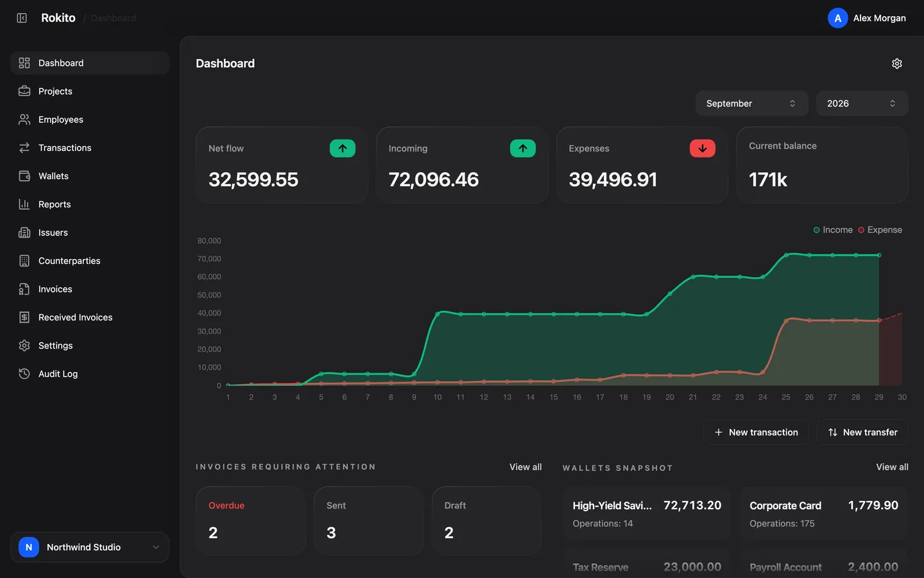The width and height of the screenshot is (924, 578).
Task: Click the red down arrow on Expenses
Action: click(703, 148)
